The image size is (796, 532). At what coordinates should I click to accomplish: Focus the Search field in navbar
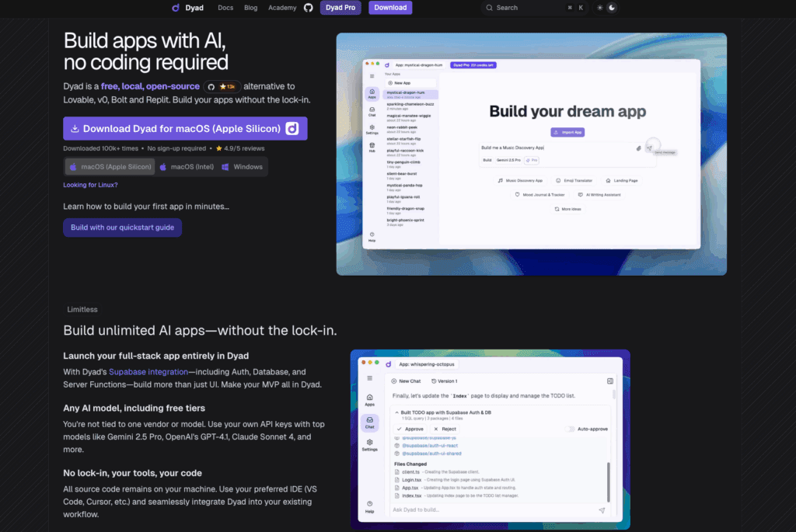coord(536,8)
